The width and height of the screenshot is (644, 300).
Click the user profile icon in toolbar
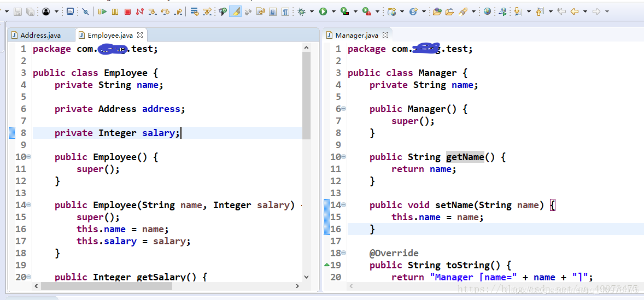pos(46,12)
